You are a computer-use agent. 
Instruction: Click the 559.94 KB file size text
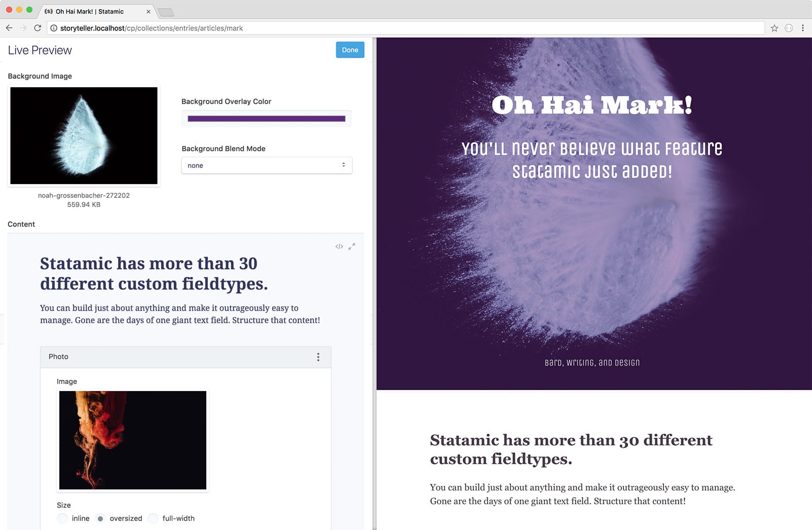coord(84,205)
